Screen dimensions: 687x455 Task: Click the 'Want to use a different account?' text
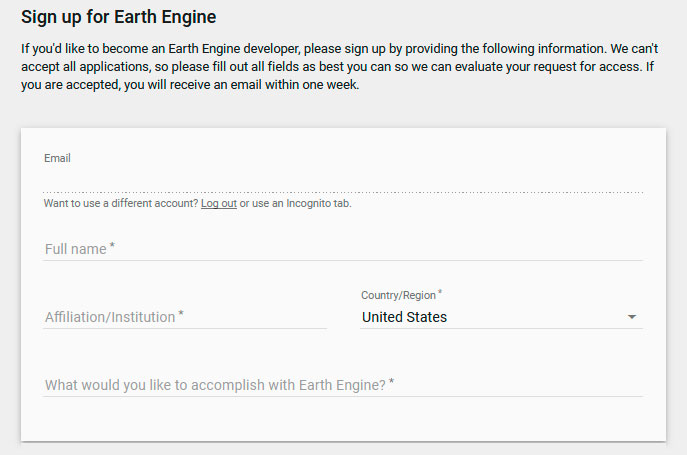click(x=121, y=203)
